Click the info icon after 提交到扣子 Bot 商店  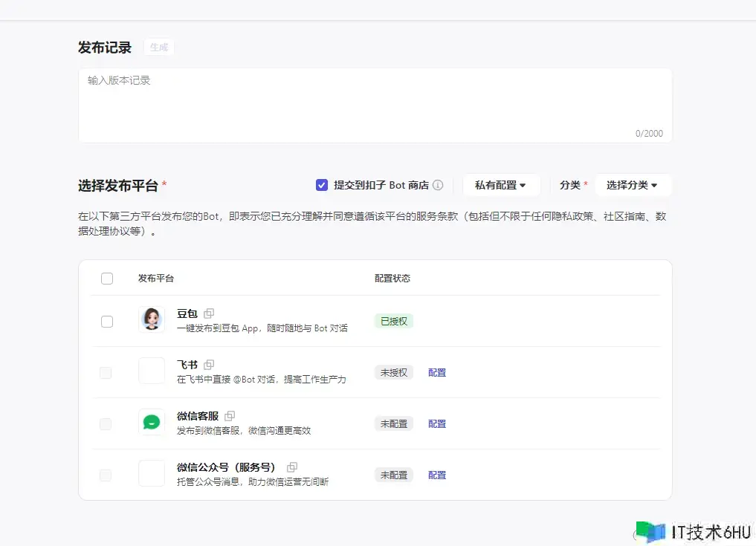pos(438,185)
